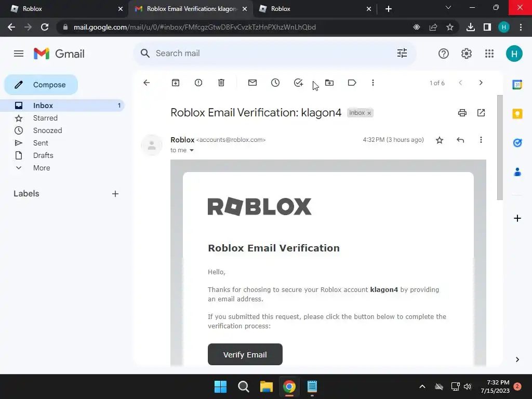
Task: Toggle the Chrome side panel
Action: [x=487, y=27]
